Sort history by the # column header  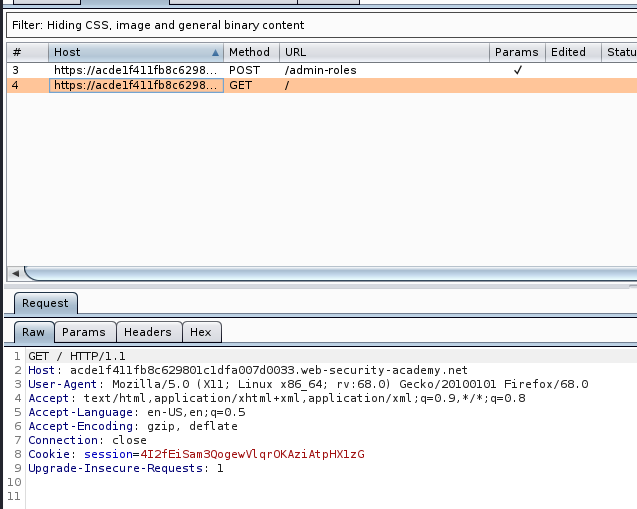[28, 52]
